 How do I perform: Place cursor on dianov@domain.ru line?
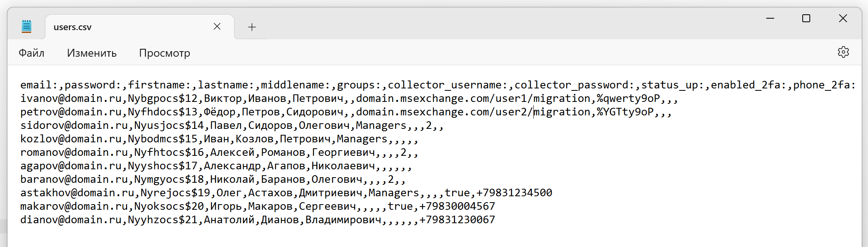[70, 220]
